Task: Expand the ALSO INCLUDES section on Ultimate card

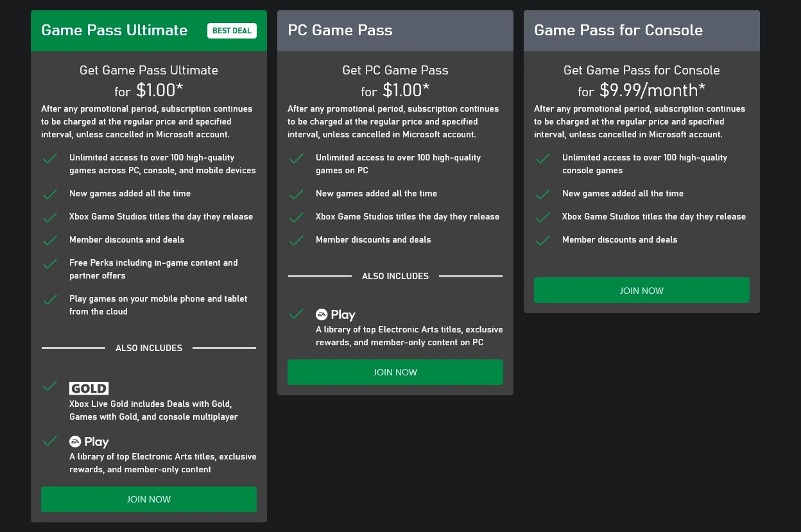Action: click(148, 348)
